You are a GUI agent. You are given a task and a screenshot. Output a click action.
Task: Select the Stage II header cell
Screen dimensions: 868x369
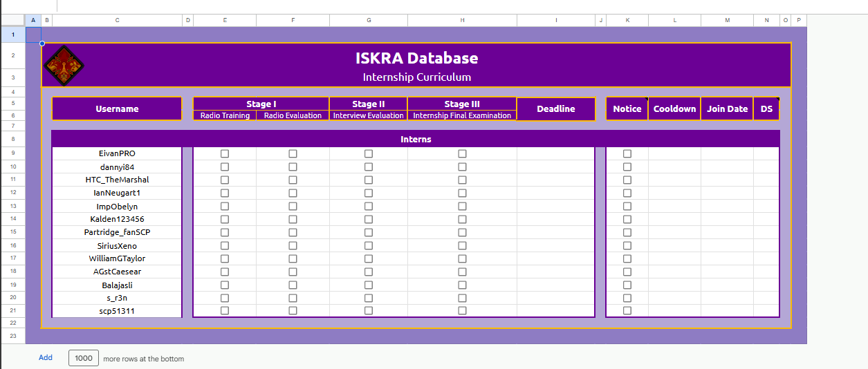coord(369,104)
